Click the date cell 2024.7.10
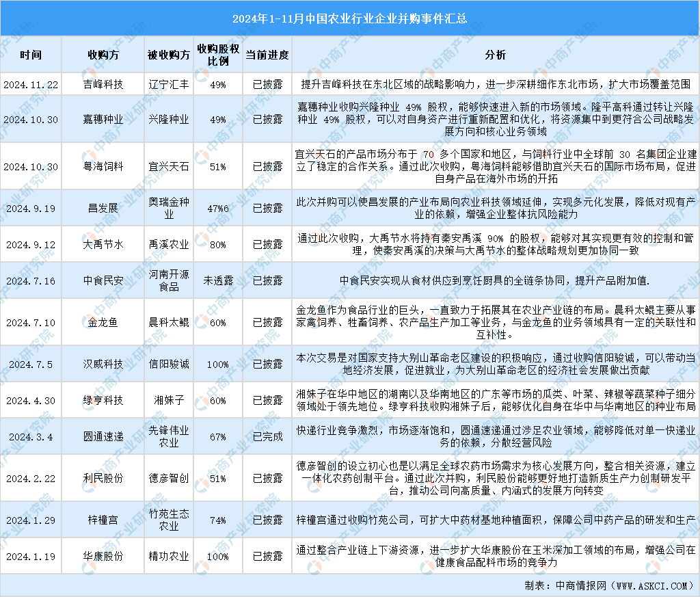The image size is (700, 597). pyautogui.click(x=31, y=322)
